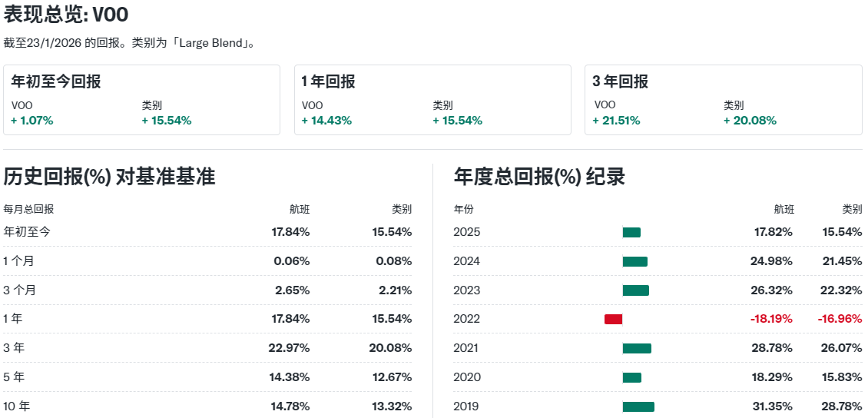Click the 24.98% value for 2024
The height and width of the screenshot is (418, 868).
pyautogui.click(x=772, y=260)
